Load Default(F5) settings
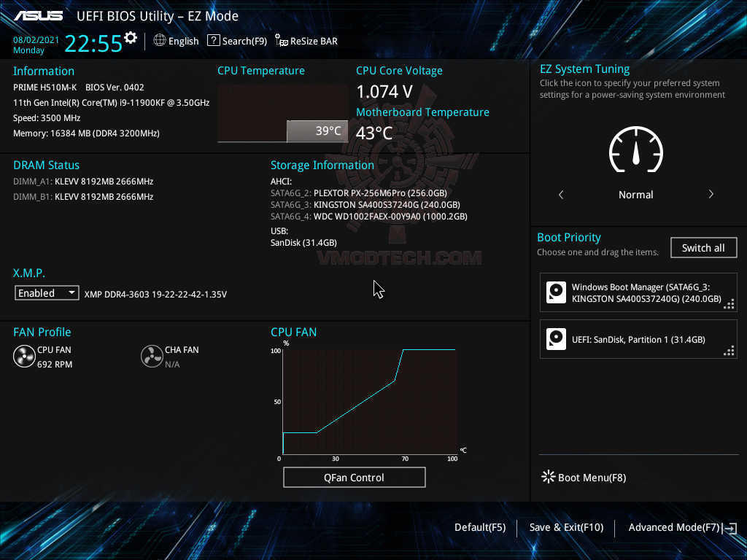Image resolution: width=747 pixels, height=560 pixels. click(x=480, y=527)
